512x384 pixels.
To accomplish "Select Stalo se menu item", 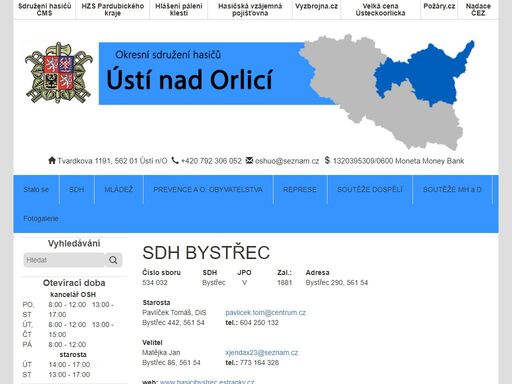I will point(36,189).
